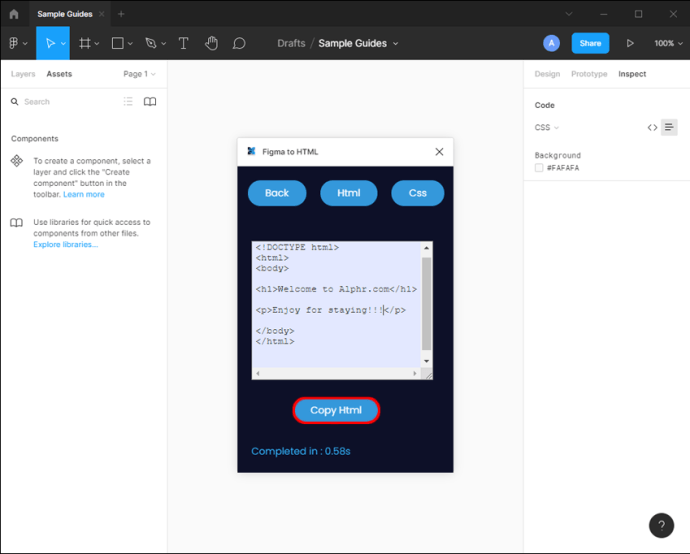
Task: Expand Frame tool options chevron
Action: coord(97,44)
